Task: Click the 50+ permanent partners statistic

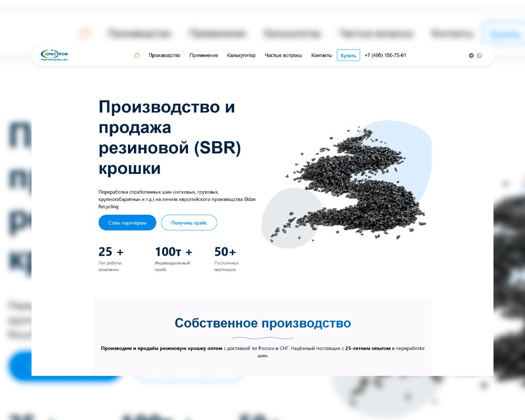Action: [226, 259]
